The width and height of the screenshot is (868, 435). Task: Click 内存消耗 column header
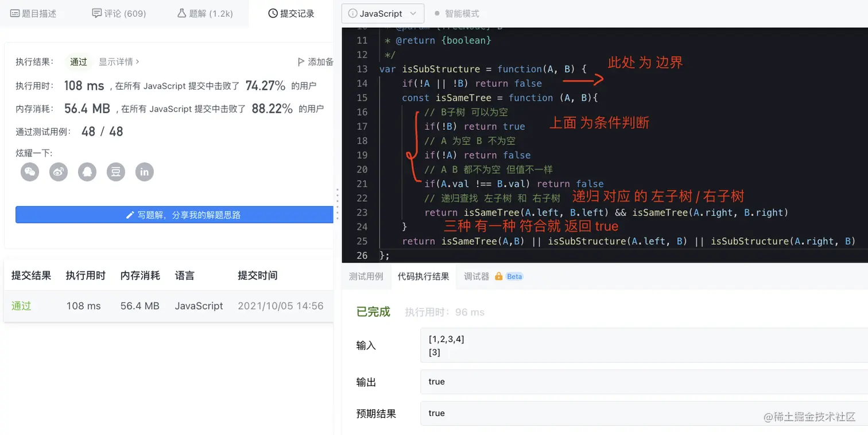[140, 276]
